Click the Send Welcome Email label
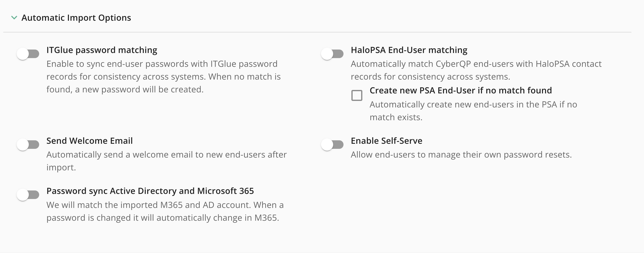644x253 pixels. pos(89,141)
